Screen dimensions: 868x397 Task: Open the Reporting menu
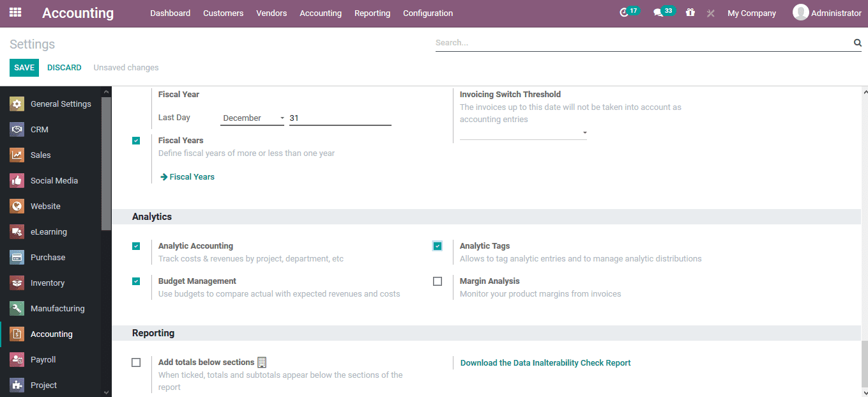[372, 13]
